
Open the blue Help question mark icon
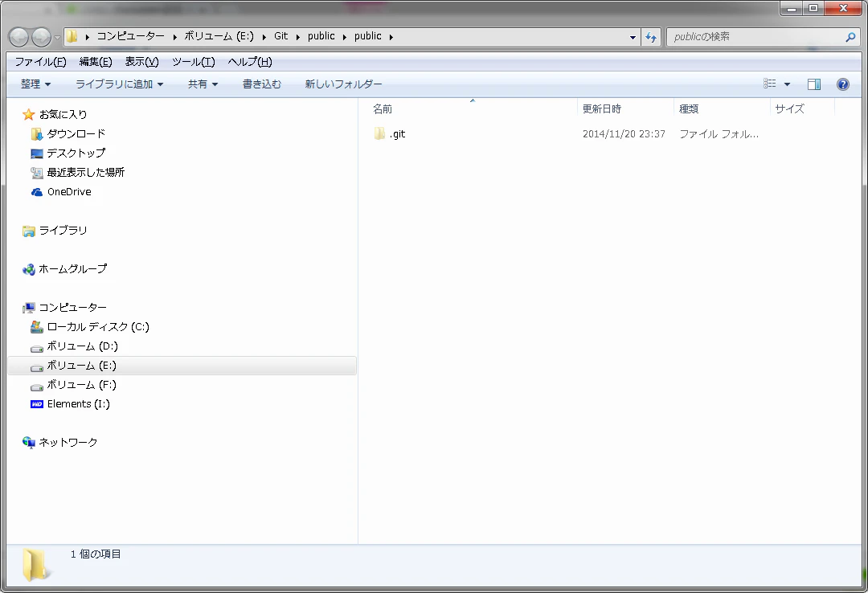(x=842, y=84)
